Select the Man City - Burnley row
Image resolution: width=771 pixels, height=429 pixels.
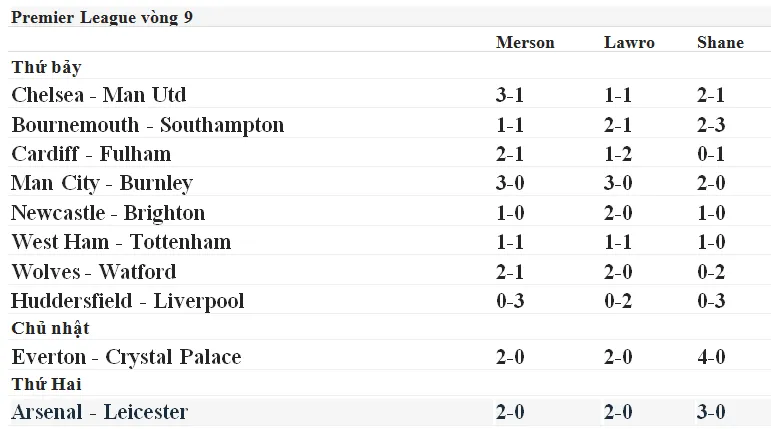click(x=101, y=183)
